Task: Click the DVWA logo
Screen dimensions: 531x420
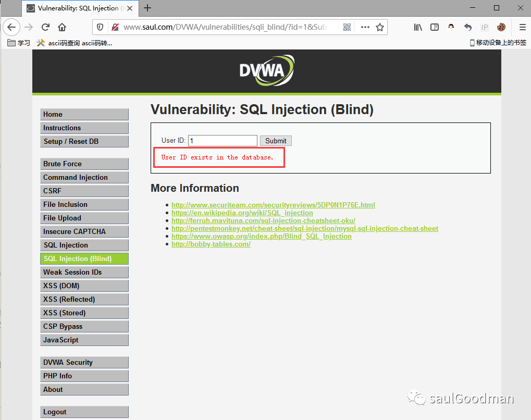Action: click(x=267, y=70)
